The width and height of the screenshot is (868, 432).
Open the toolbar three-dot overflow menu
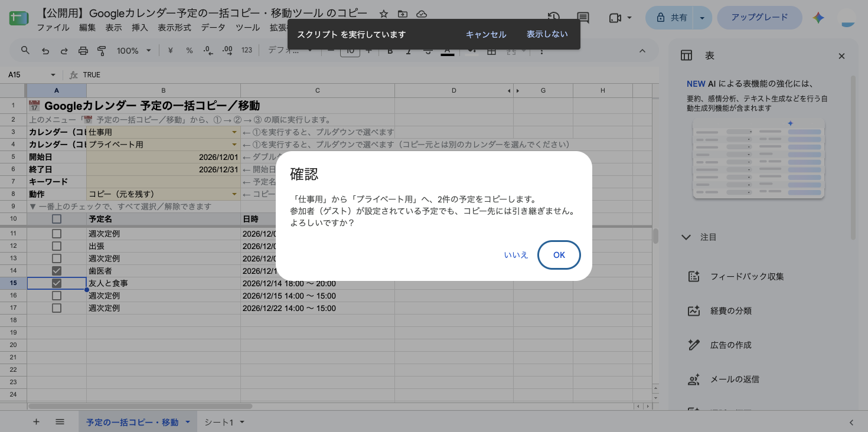tap(541, 51)
